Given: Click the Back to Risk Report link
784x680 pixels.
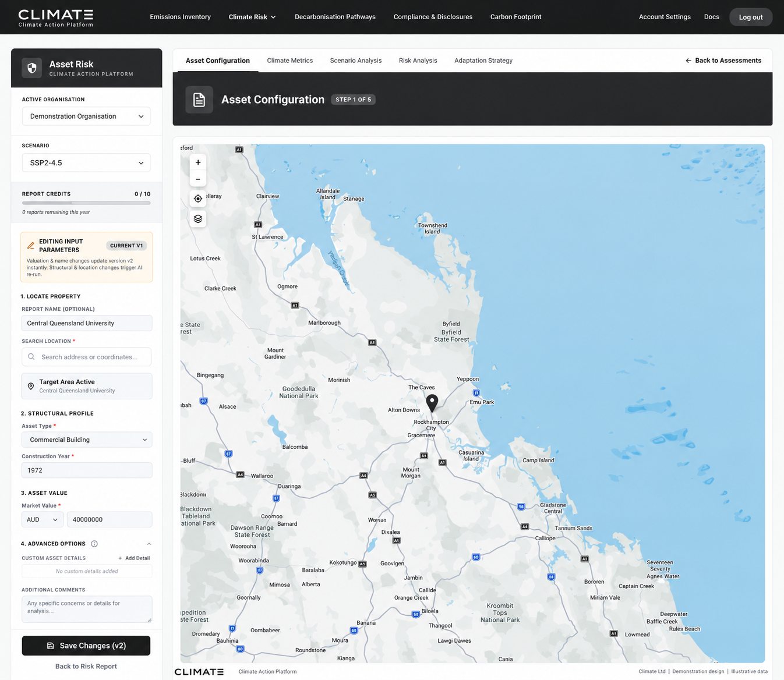Looking at the screenshot, I should 86,667.
